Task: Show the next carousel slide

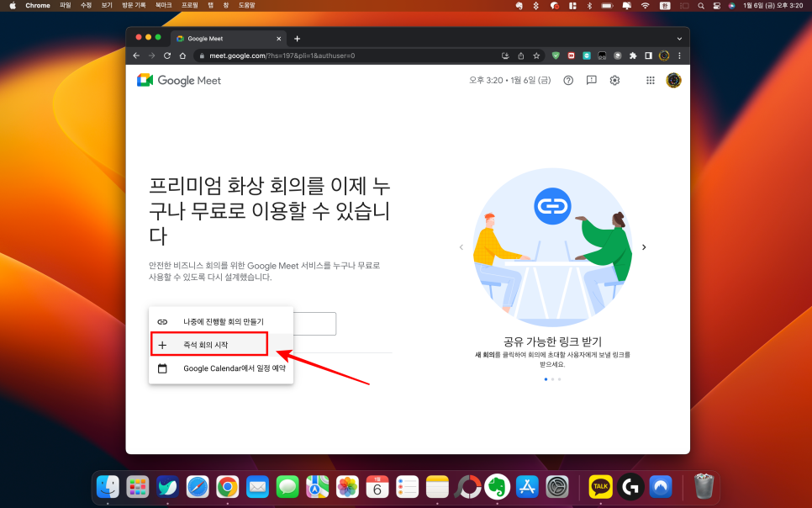Action: (x=644, y=247)
